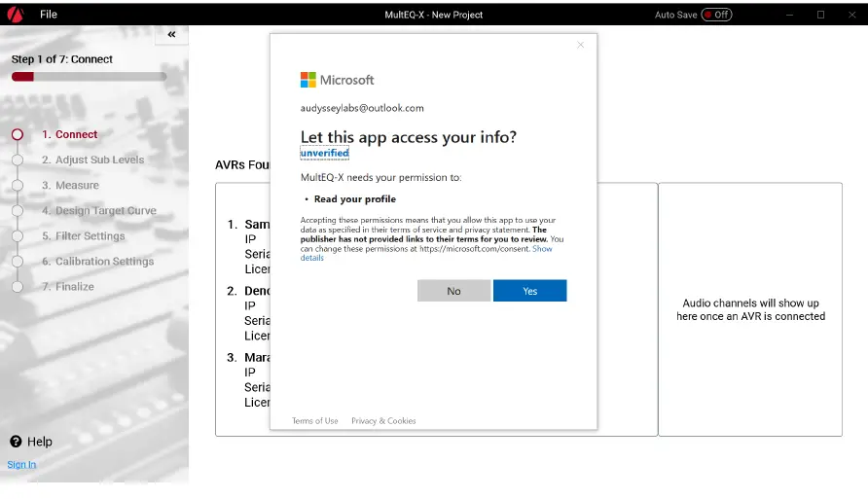This screenshot has height=499, width=868.
Task: Collapse the sidebar with double chevron
Action: [171, 34]
